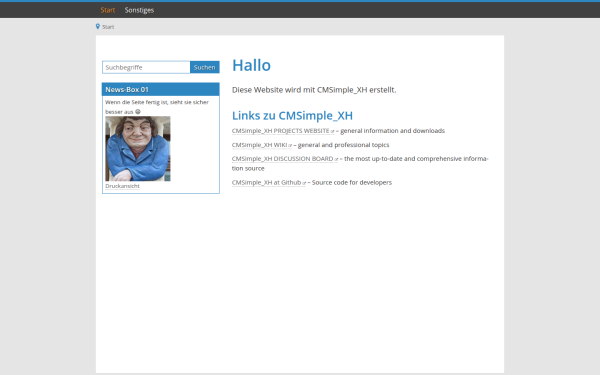The height and width of the screenshot is (375, 600).
Task: Open CMSimple_XH PROJECTS WEBSITE link
Action: pyautogui.click(x=283, y=131)
